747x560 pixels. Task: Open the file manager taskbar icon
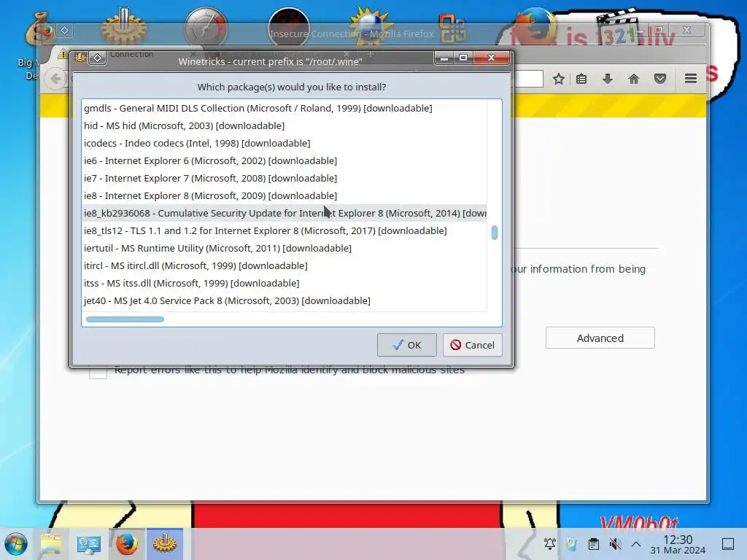pyautogui.click(x=52, y=544)
